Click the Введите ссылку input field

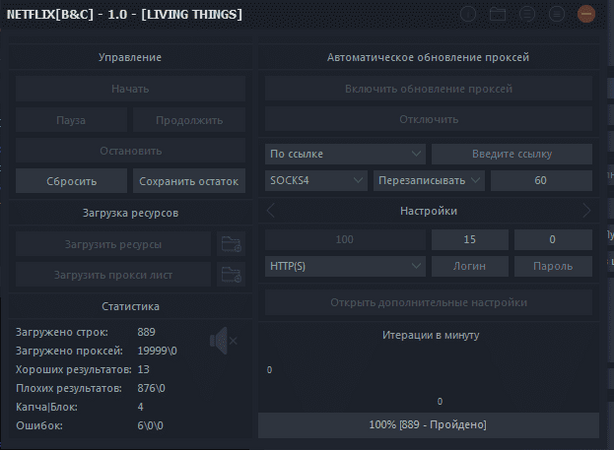click(512, 154)
